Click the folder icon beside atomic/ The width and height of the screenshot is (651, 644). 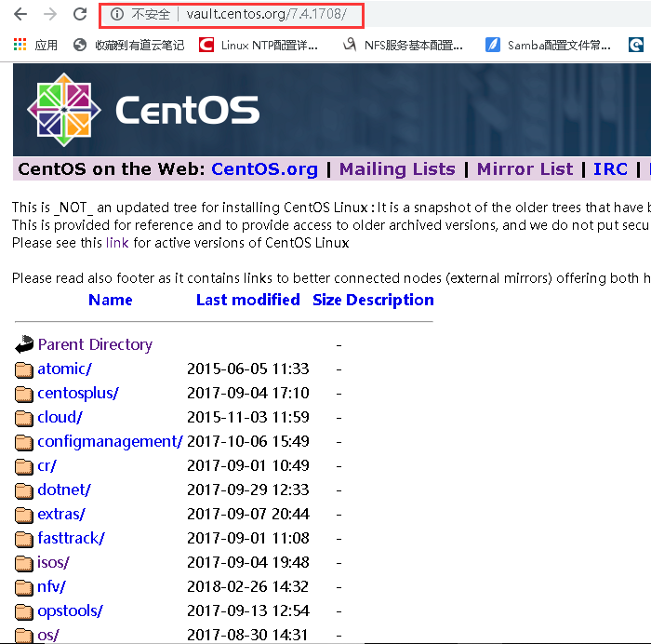[24, 369]
